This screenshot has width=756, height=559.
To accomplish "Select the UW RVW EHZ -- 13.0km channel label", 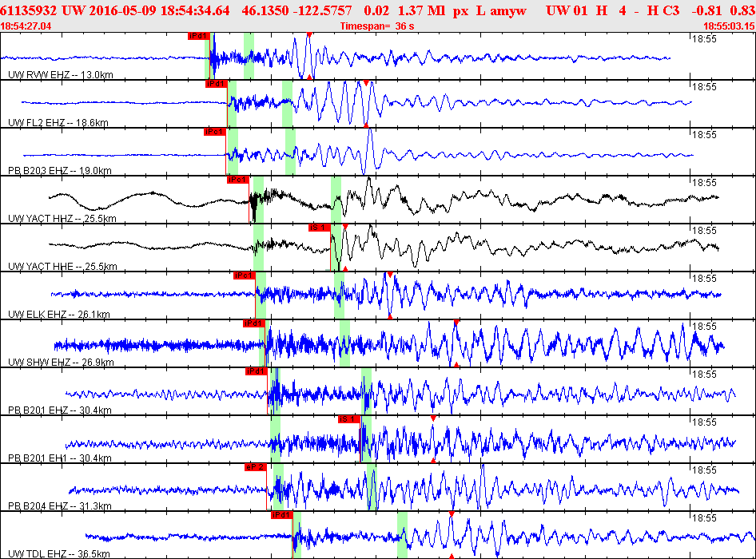I will (x=61, y=75).
